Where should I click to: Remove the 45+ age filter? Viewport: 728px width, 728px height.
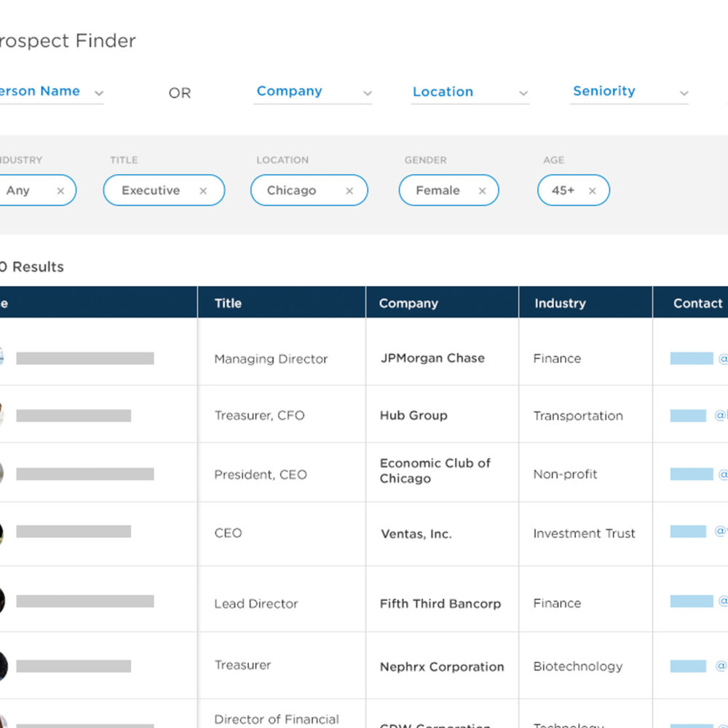click(594, 190)
